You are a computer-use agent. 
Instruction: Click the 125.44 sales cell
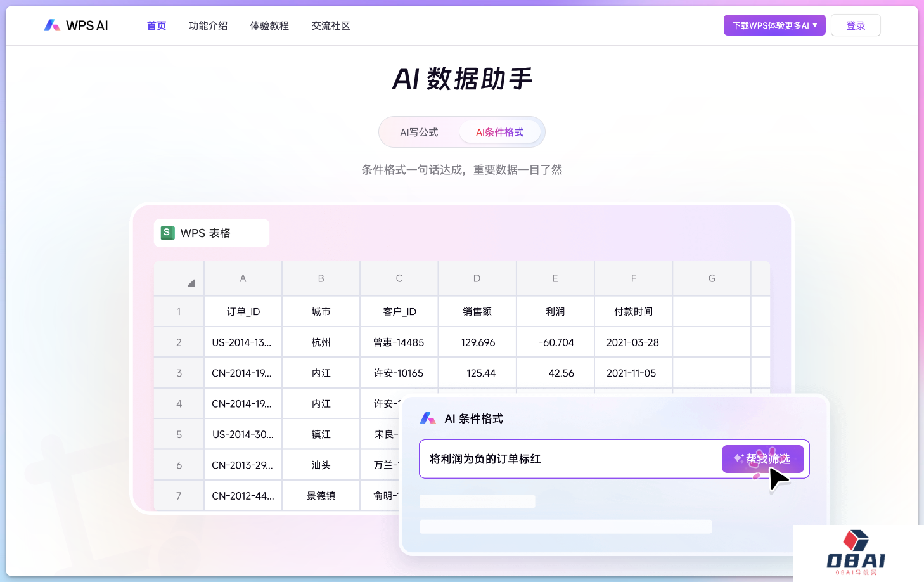tap(477, 373)
